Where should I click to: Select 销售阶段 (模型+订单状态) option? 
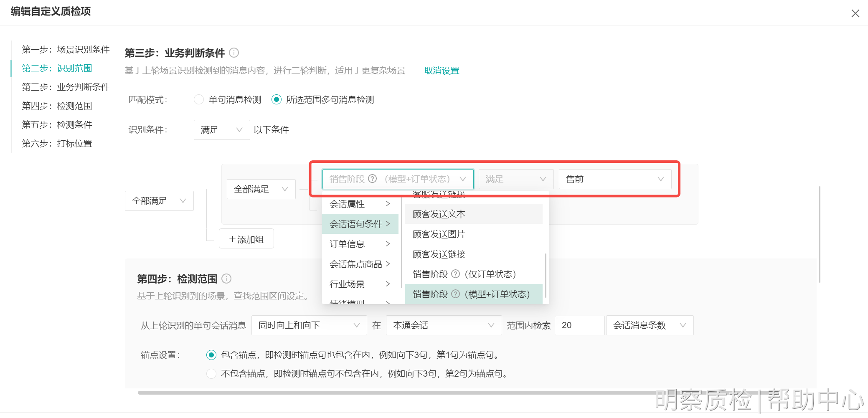474,294
